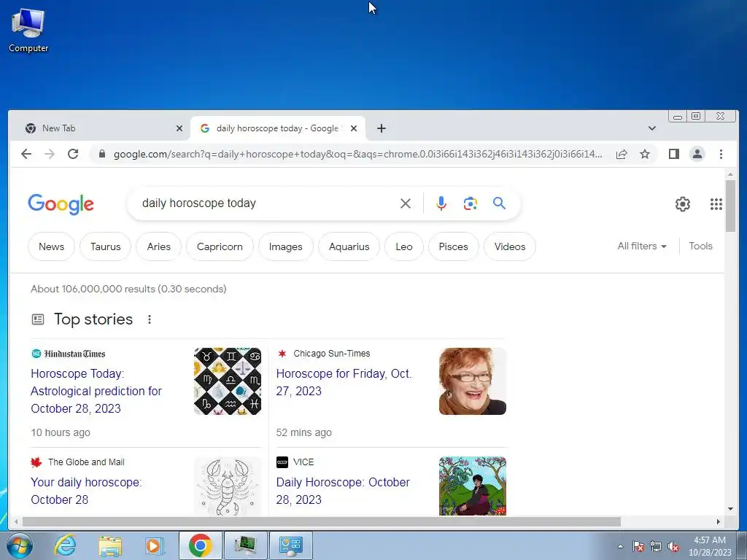Click the scroll right arrow

pyautogui.click(x=719, y=522)
